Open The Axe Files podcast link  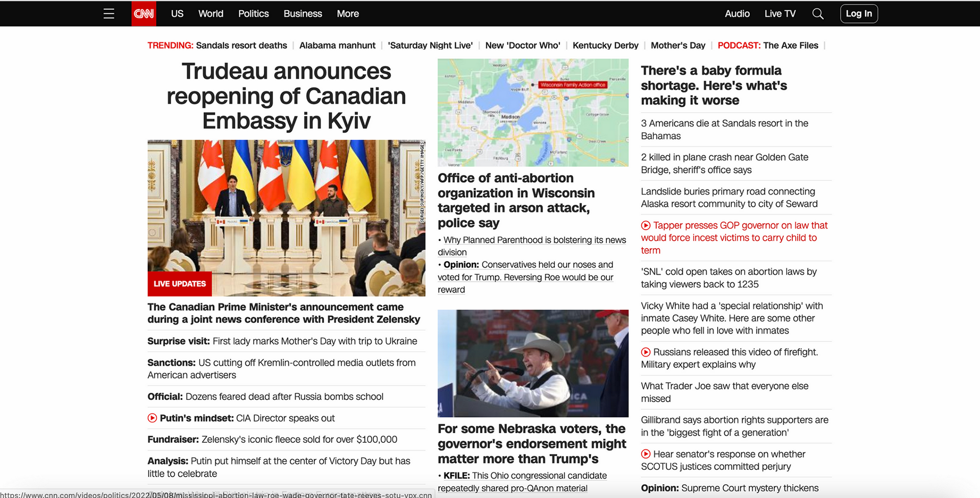tap(791, 45)
